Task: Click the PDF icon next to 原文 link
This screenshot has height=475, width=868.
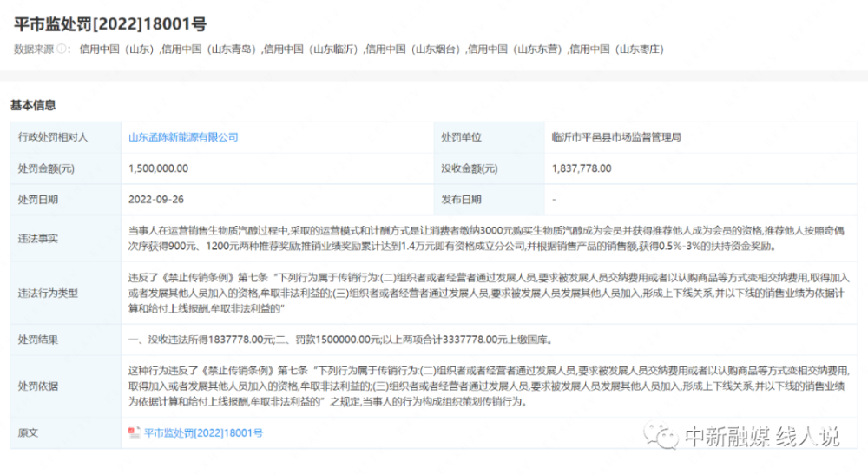Action: (134, 432)
